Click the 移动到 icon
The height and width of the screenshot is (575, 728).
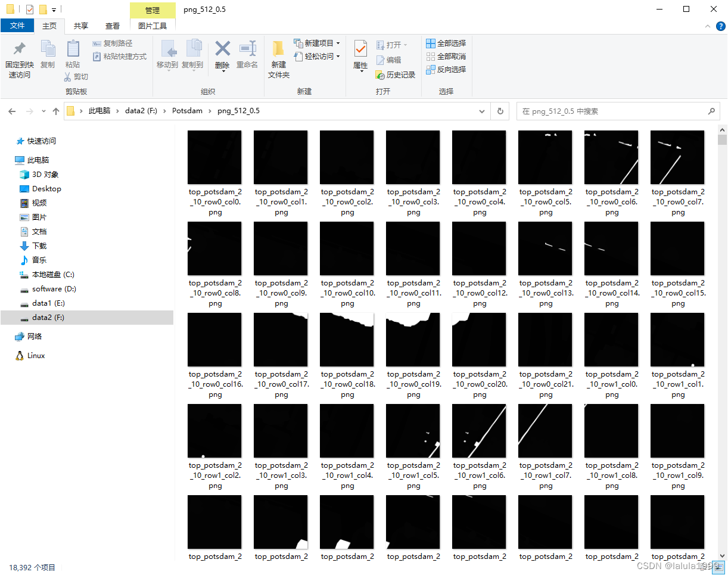click(168, 48)
